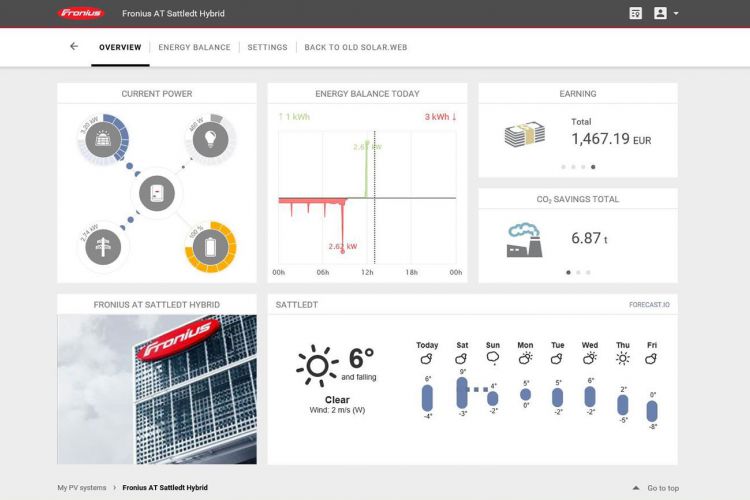The width and height of the screenshot is (750, 500).
Task: Open My PV systems breadcrumb
Action: tap(81, 488)
